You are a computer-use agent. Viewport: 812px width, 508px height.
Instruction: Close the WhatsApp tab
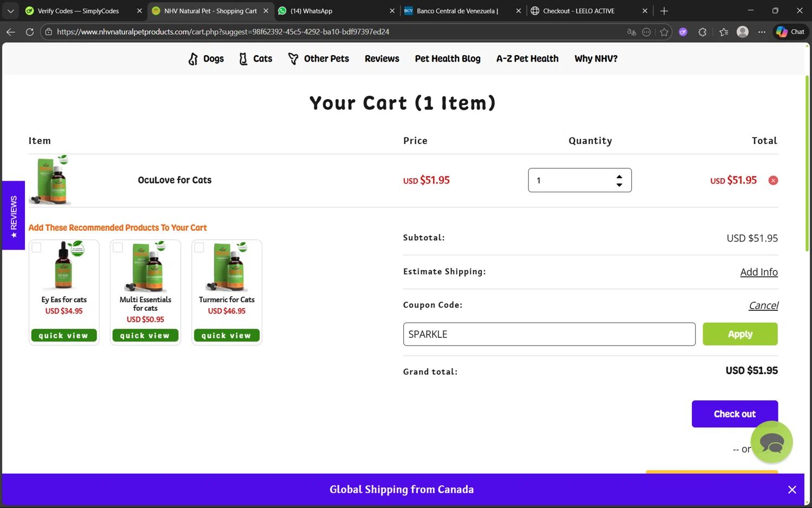[x=392, y=11]
